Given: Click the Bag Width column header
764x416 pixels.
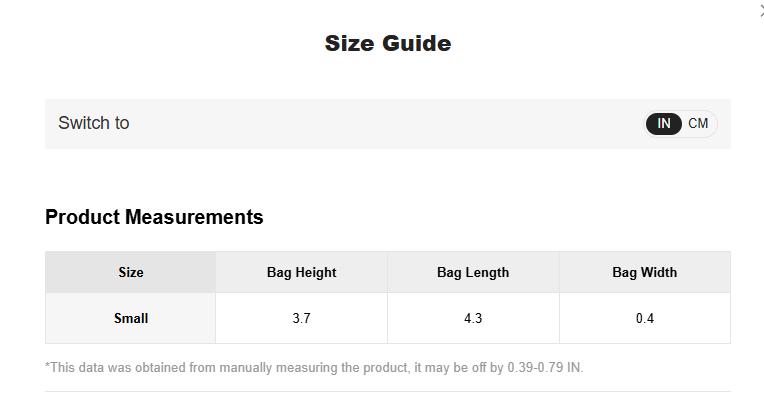Looking at the screenshot, I should pyautogui.click(x=645, y=272).
